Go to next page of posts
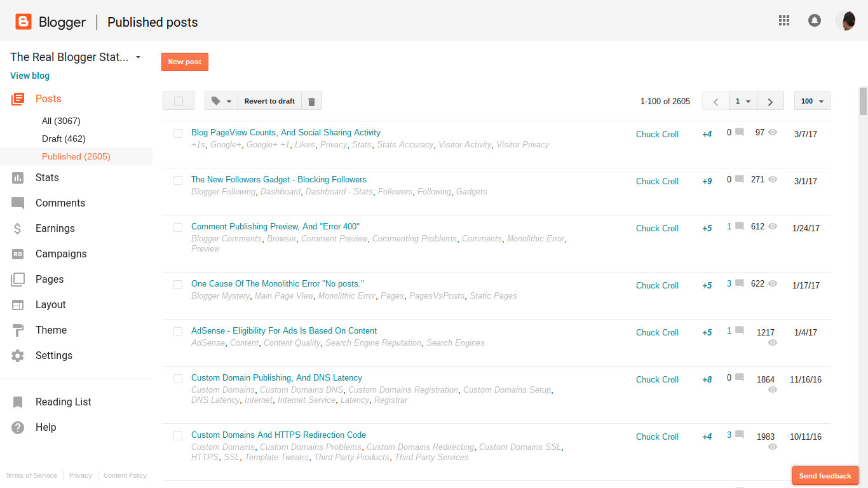Image resolution: width=868 pixels, height=488 pixels. pos(770,102)
